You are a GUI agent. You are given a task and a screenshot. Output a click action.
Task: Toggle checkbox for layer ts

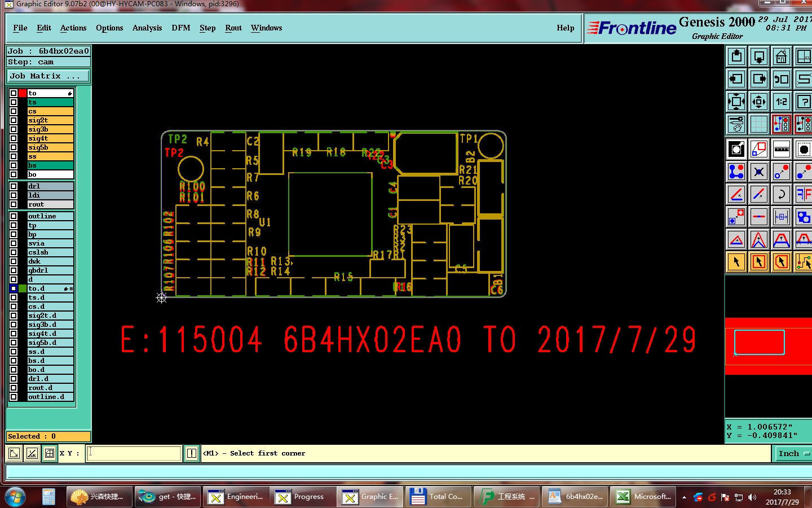point(14,102)
